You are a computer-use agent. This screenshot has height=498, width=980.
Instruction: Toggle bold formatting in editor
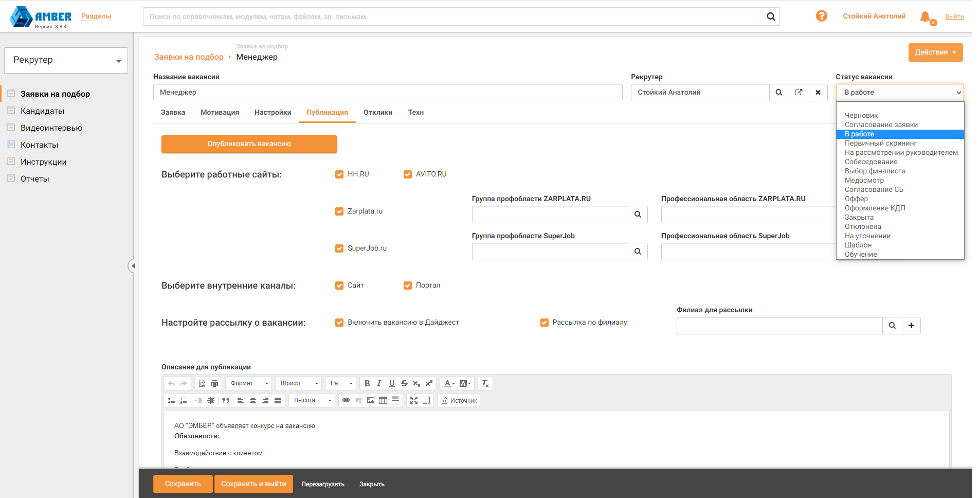367,383
